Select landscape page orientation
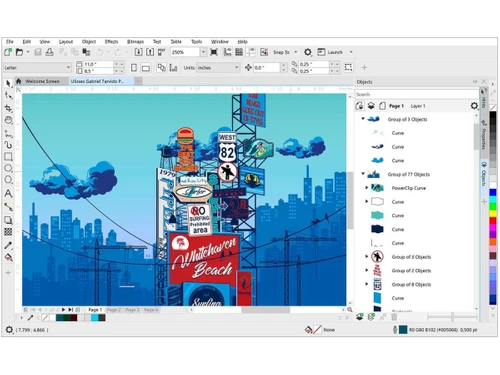The width and height of the screenshot is (500, 375). pyautogui.click(x=146, y=68)
